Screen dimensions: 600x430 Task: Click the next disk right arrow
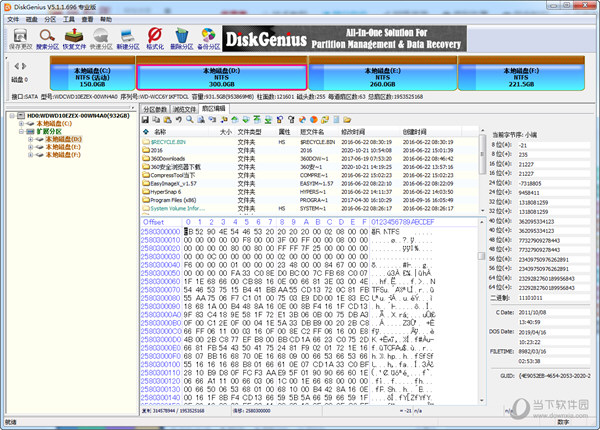(x=24, y=66)
